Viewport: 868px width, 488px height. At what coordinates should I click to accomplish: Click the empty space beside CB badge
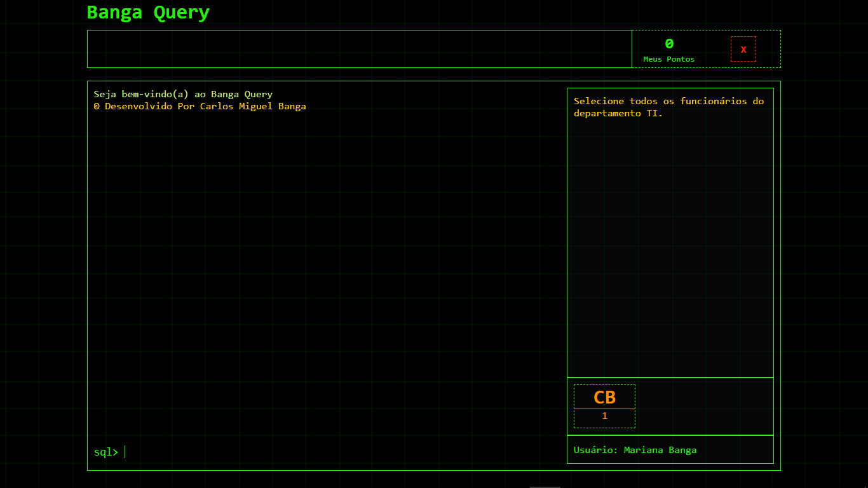pos(704,406)
